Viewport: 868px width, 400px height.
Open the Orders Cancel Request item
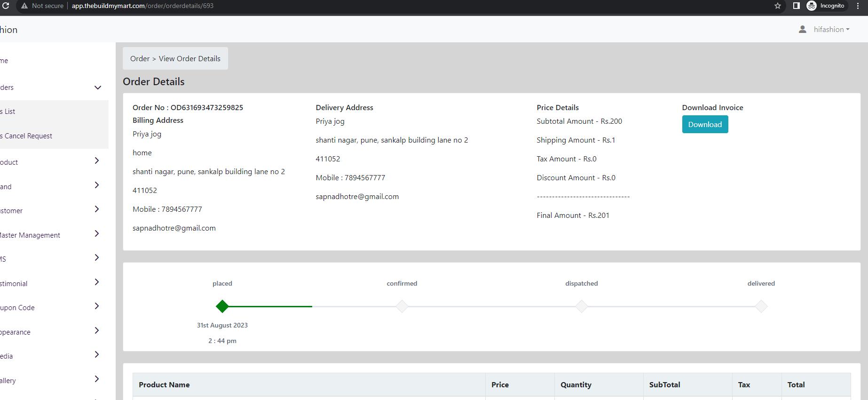click(54, 136)
